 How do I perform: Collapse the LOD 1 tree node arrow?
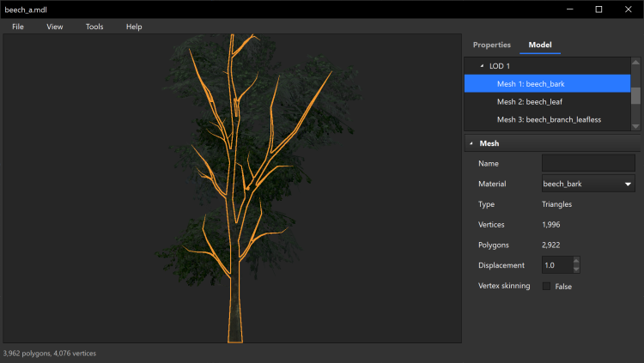pos(481,66)
